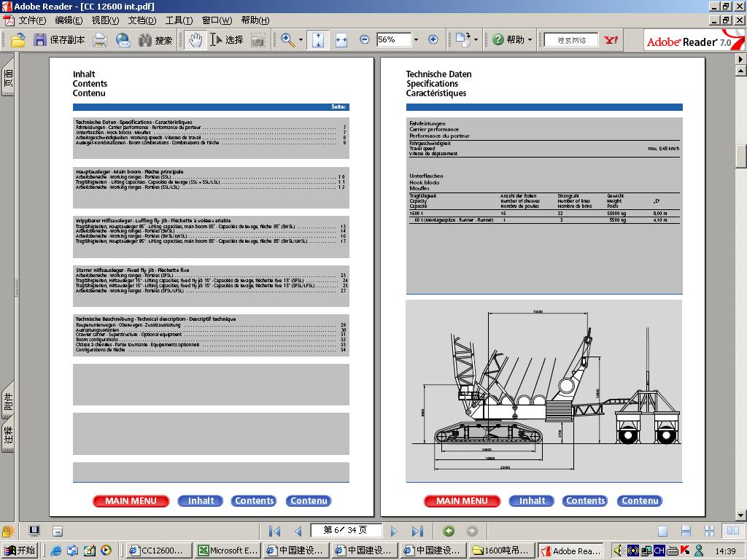Image resolution: width=747 pixels, height=560 pixels.
Task: Click the zoom in plus button
Action: pos(433,39)
